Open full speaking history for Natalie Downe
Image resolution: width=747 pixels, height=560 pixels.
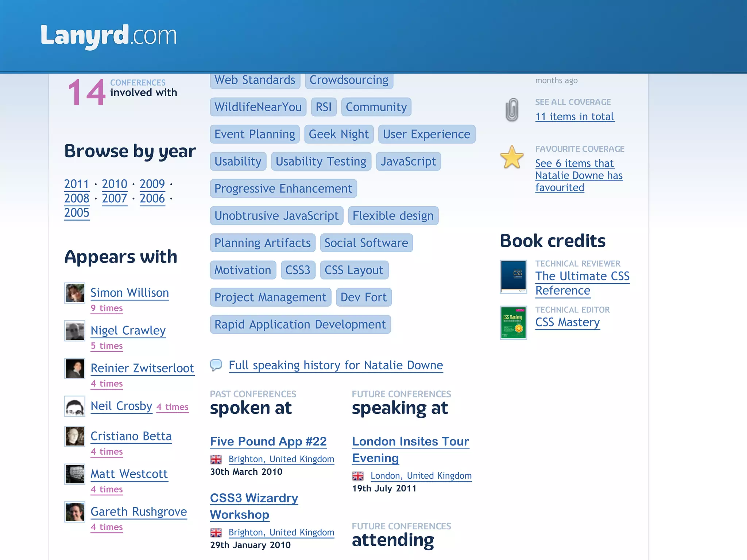(x=336, y=365)
